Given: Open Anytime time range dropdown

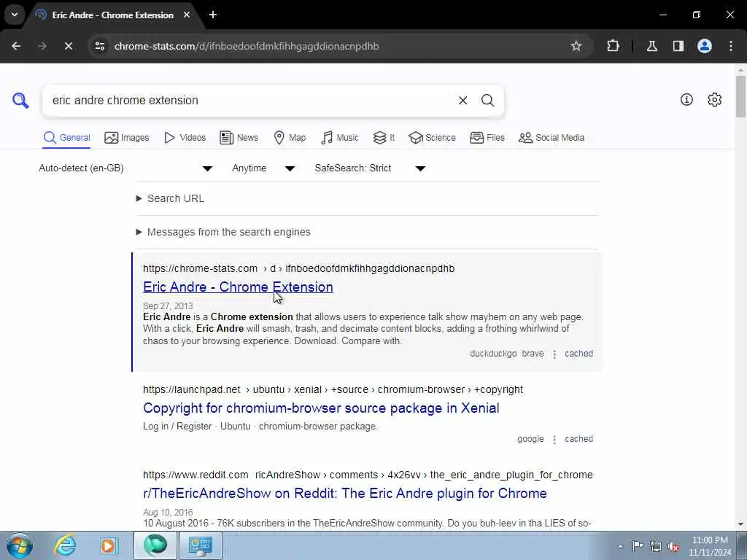Looking at the screenshot, I should (x=263, y=168).
